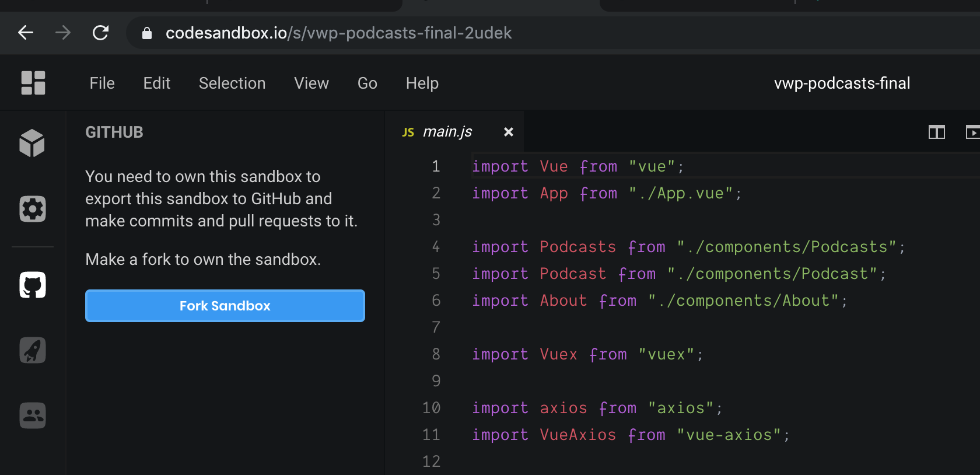Screen dimensions: 980x475
Task: Click line number 11 in the gutter
Action: click(431, 435)
